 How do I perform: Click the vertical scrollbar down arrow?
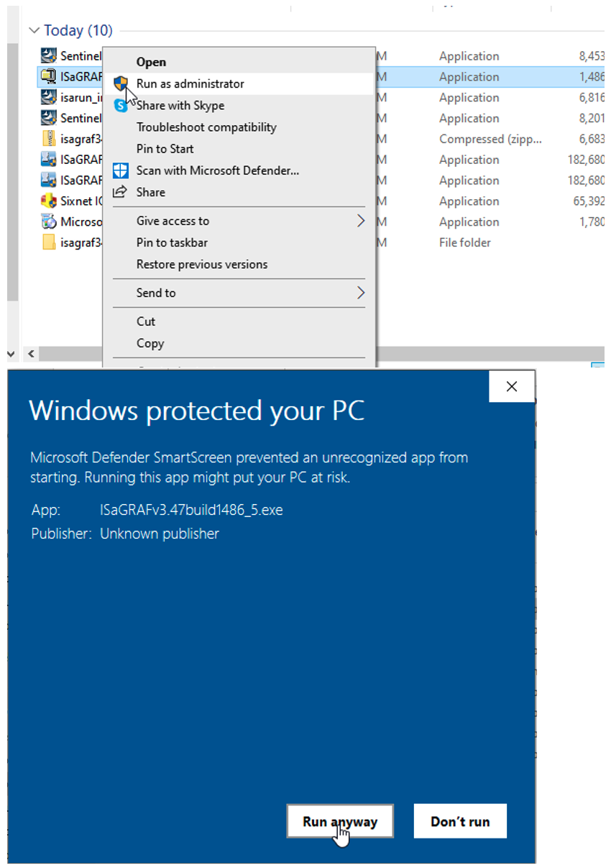pos(10,354)
